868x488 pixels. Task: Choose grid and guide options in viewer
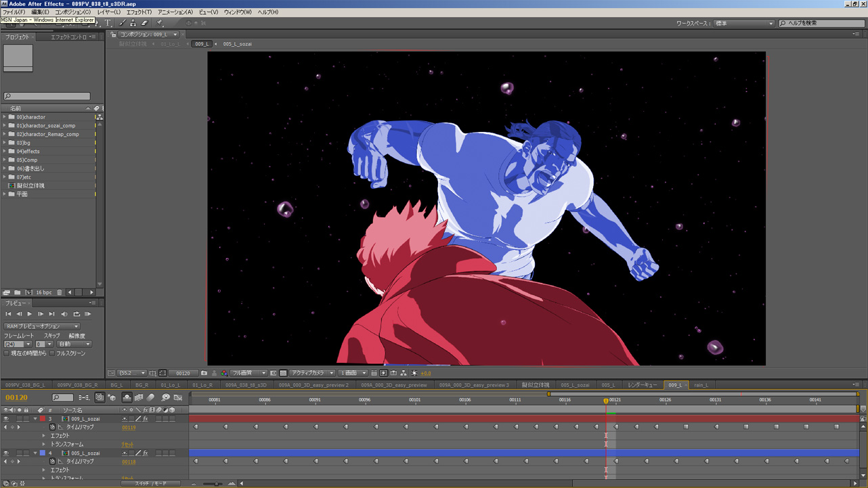coord(152,373)
